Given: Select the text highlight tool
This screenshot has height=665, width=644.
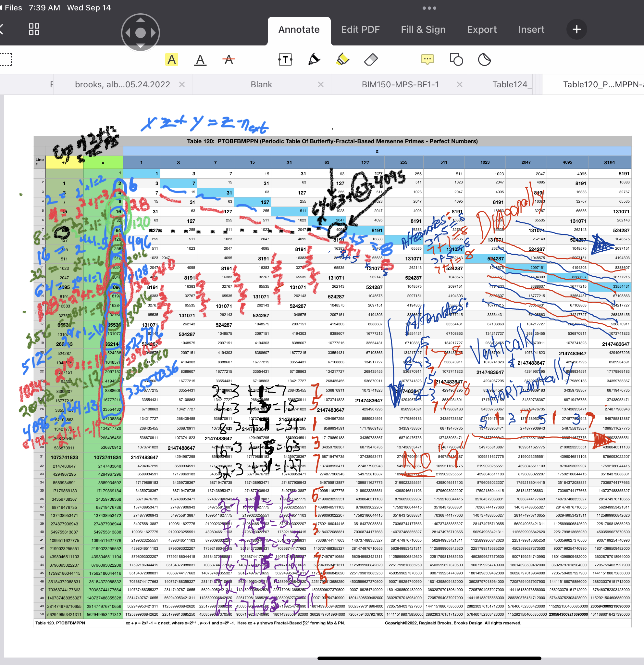Looking at the screenshot, I should (x=172, y=60).
